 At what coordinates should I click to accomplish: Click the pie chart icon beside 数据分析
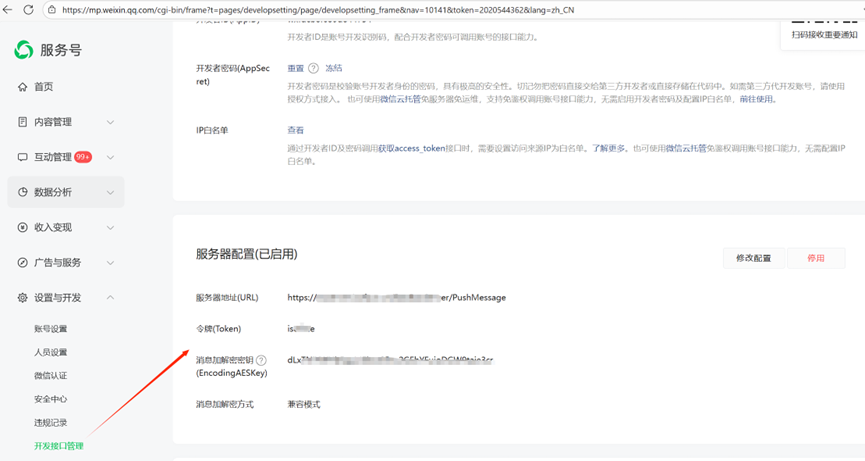23,192
